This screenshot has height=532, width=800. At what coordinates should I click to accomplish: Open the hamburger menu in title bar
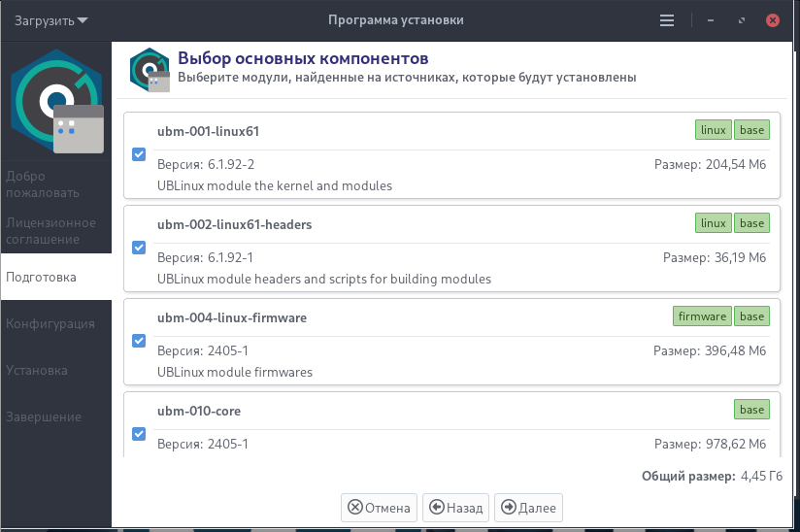coord(666,20)
